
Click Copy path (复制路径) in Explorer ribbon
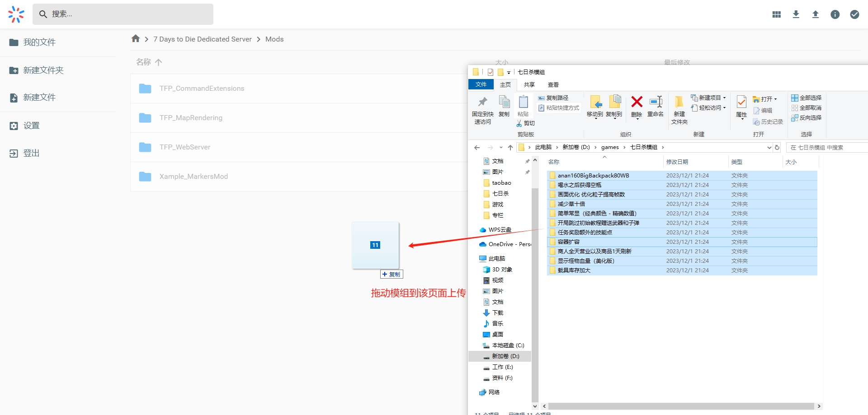[x=553, y=98]
